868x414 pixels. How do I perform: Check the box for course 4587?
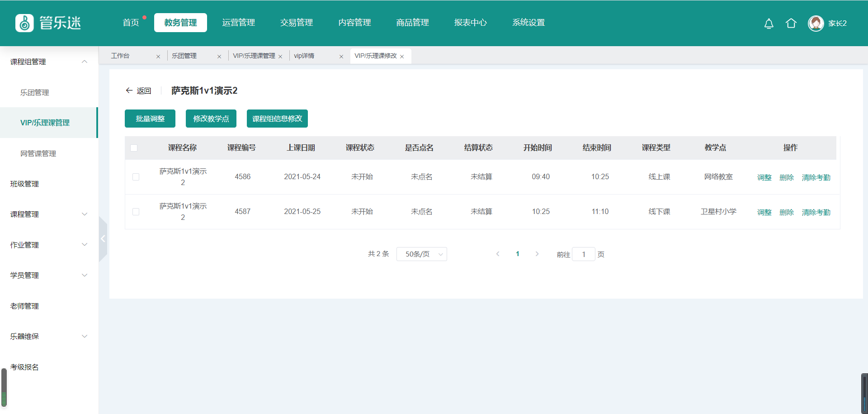tap(136, 212)
